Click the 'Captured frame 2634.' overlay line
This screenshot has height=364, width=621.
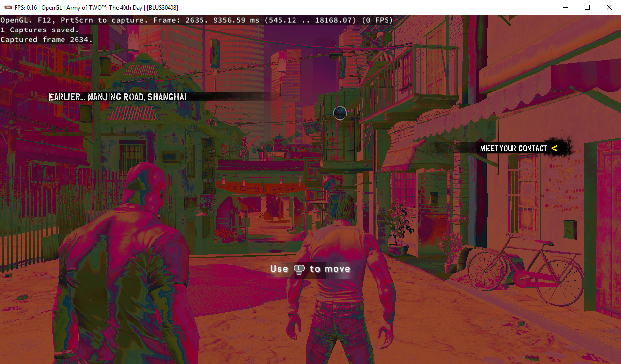pyautogui.click(x=47, y=40)
